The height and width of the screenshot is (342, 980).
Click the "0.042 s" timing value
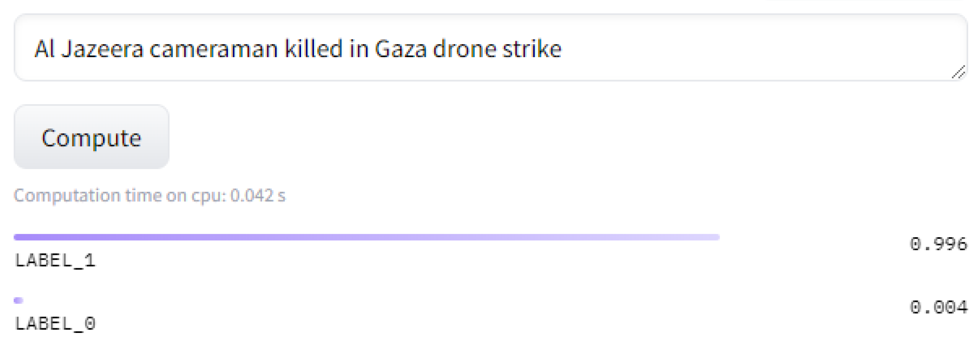point(258,195)
